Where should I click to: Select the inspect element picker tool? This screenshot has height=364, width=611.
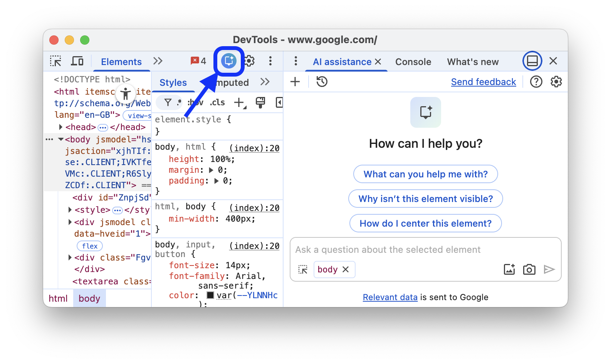coord(56,61)
